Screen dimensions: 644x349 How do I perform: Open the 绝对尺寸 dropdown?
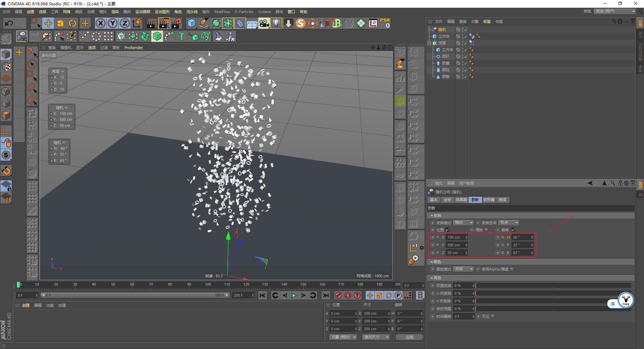coord(376,337)
